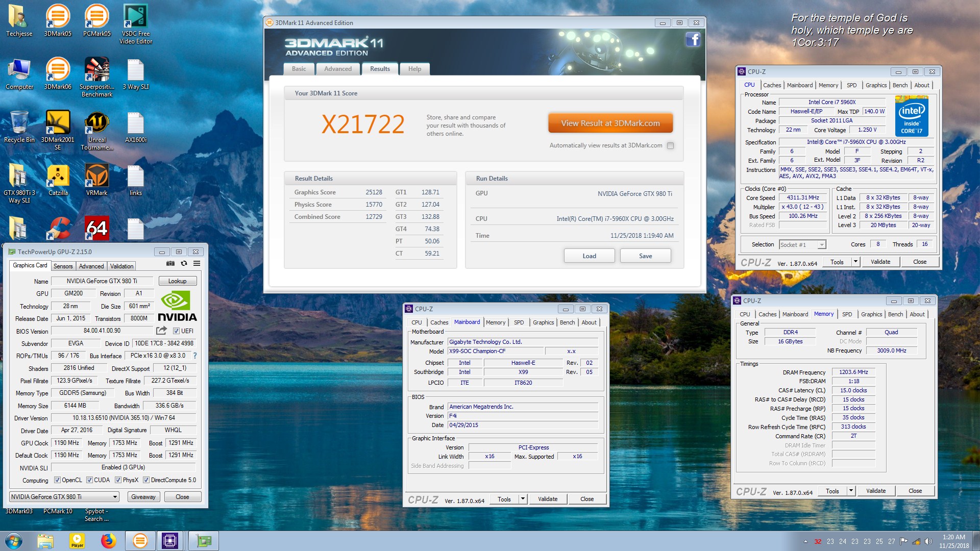Toggle the DirectCompute 5.0 checkbox

(x=146, y=480)
